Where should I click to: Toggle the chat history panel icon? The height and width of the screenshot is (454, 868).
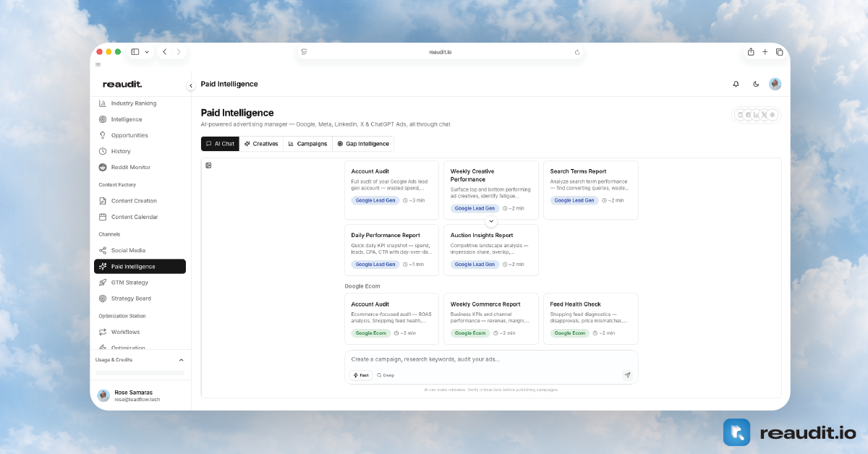pyautogui.click(x=208, y=166)
